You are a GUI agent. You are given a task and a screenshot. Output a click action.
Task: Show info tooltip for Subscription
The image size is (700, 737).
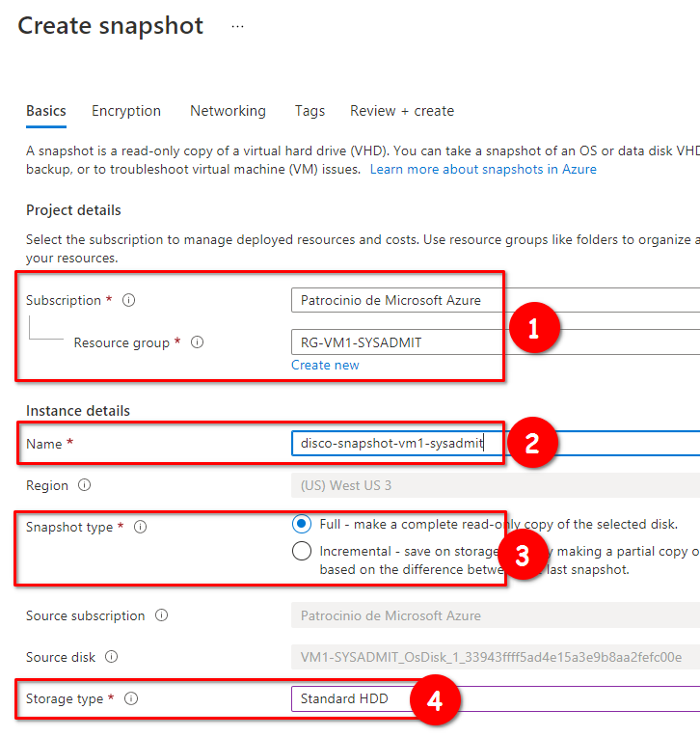pyautogui.click(x=129, y=300)
